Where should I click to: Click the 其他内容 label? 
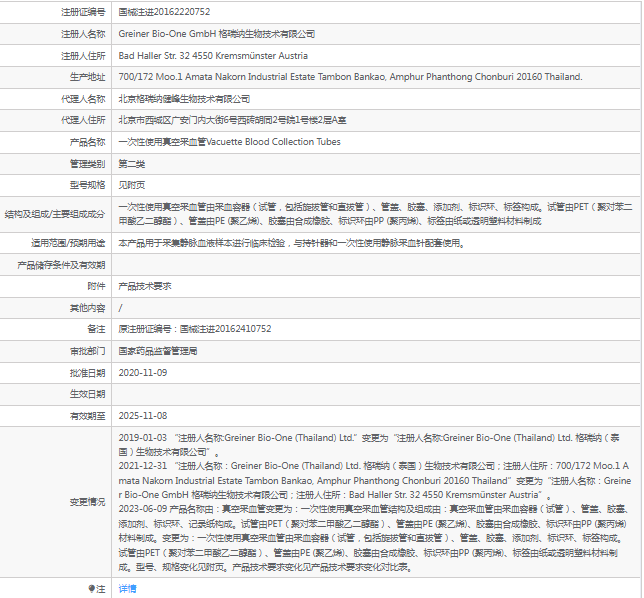coord(87,308)
